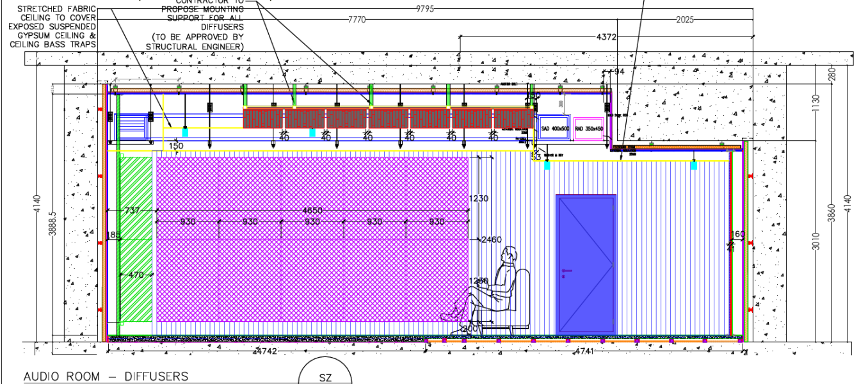The image size is (868, 384).
Task: Click the 2025 dimension value
Action: click(x=684, y=20)
